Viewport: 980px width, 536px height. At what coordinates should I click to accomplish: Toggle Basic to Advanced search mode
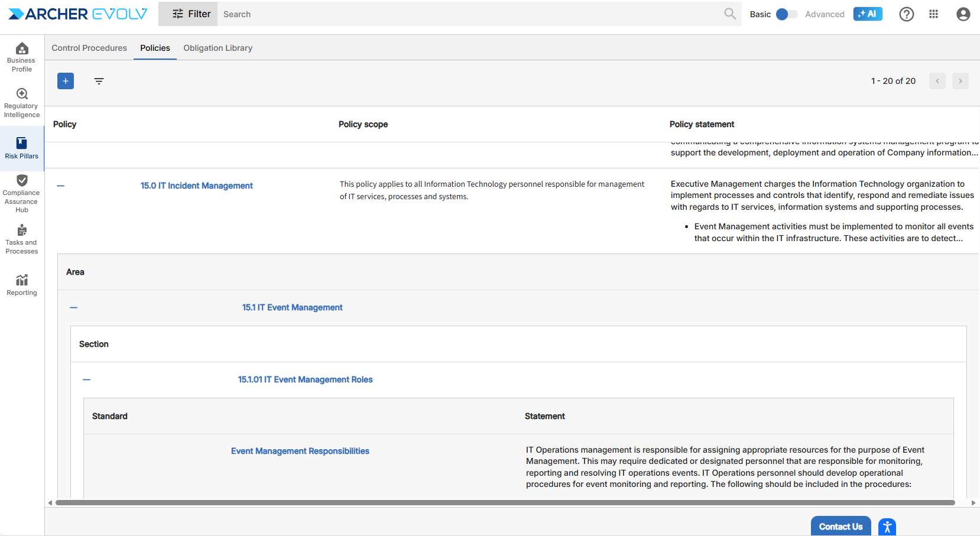(x=786, y=14)
